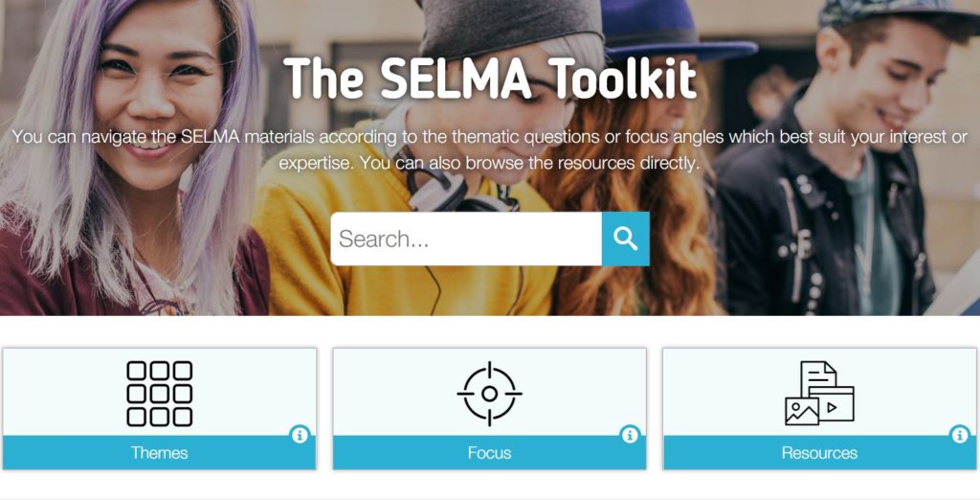Open the Themes label bar
980x500 pixels.
point(160,452)
